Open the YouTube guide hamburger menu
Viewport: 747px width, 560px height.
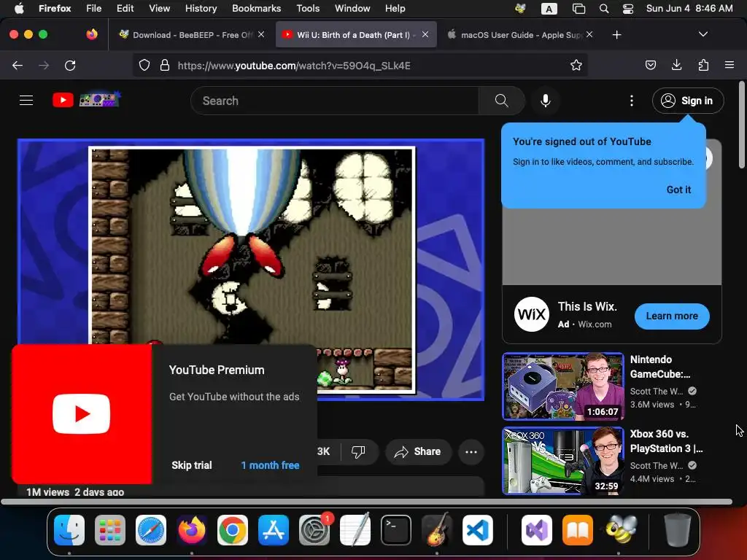point(26,101)
